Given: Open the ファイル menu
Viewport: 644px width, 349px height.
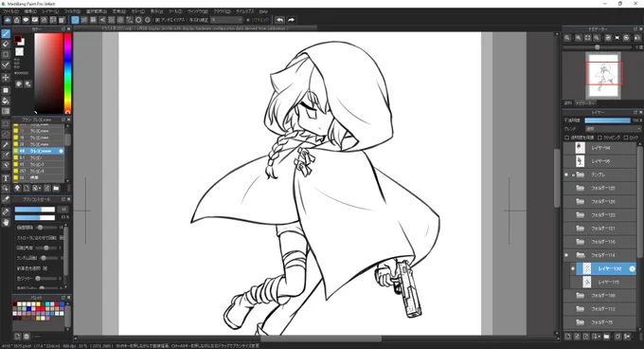Looking at the screenshot, I should pos(9,11).
